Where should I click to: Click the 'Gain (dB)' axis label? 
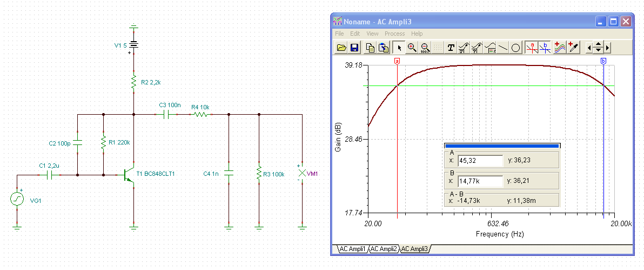338,137
